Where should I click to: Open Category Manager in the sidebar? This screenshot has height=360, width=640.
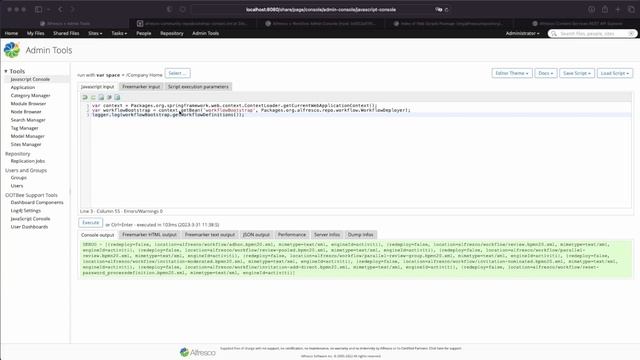tap(31, 96)
